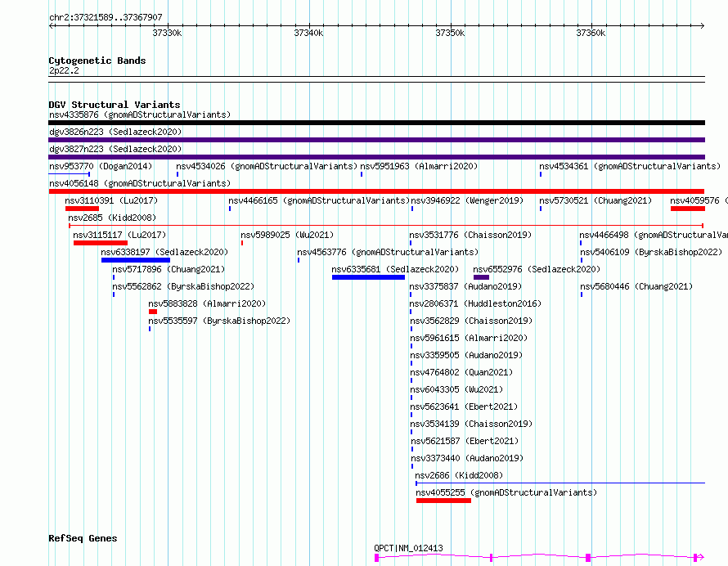This screenshot has height=566, width=728.
Task: Click red bar under nsv4055255
Action: point(443,501)
